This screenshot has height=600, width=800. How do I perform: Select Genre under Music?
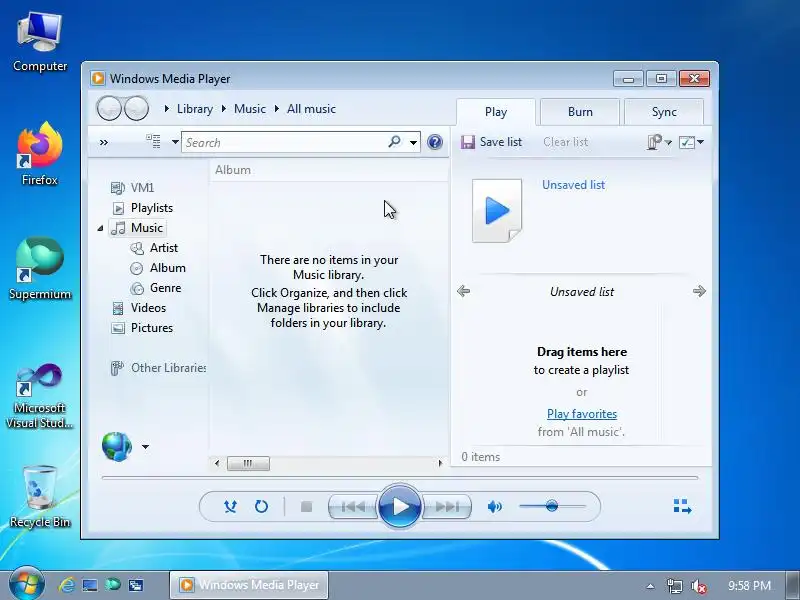156,288
